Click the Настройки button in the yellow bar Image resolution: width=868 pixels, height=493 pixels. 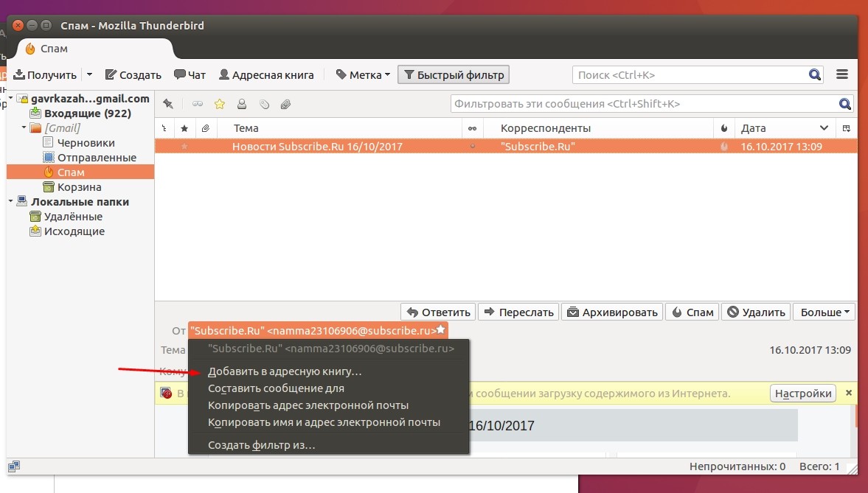click(x=802, y=394)
